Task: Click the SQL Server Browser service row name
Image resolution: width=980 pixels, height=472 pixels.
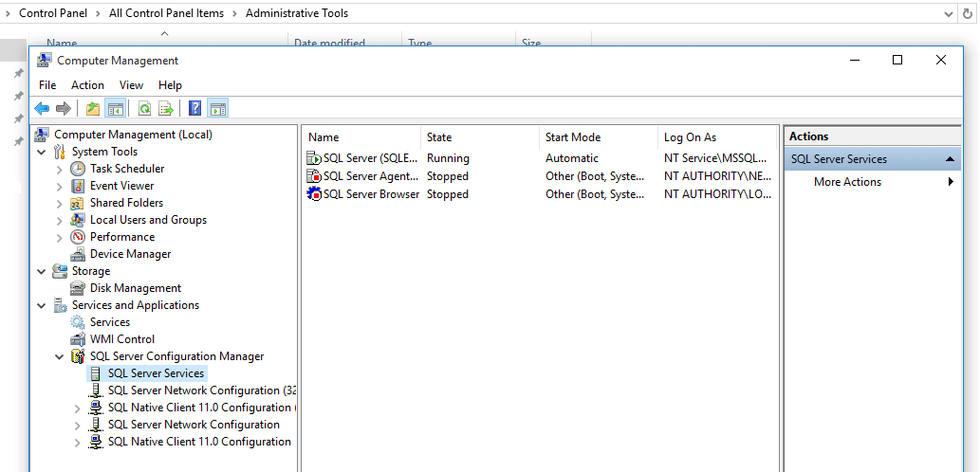Action: (371, 194)
